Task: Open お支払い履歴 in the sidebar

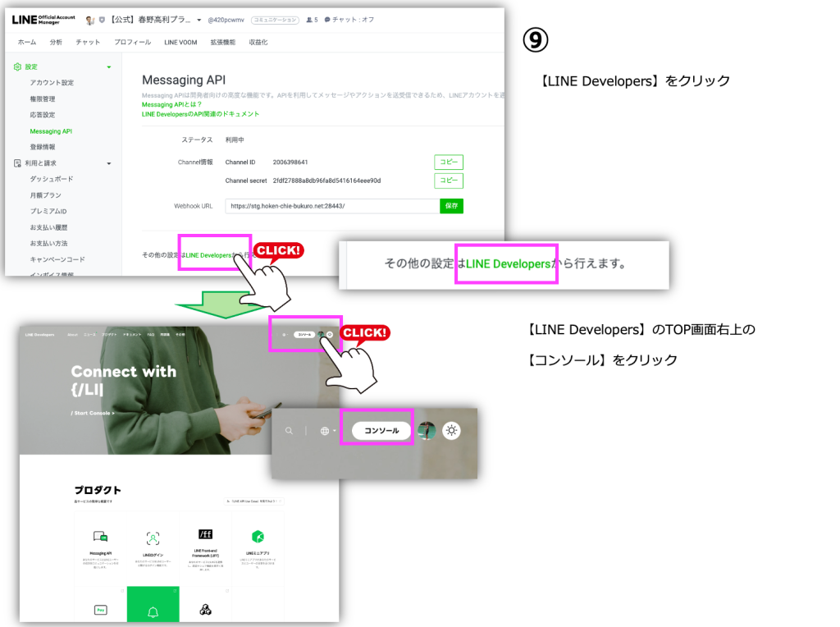Action: click(x=48, y=227)
